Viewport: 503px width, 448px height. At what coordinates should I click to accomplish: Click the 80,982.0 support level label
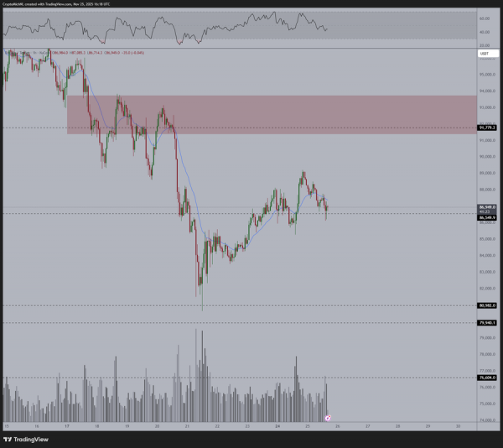[487, 305]
